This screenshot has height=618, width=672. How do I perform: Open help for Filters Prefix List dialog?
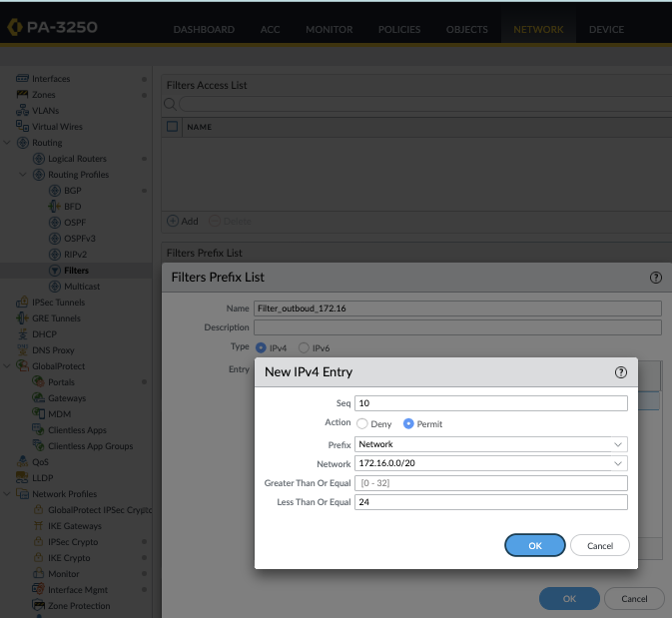655,278
